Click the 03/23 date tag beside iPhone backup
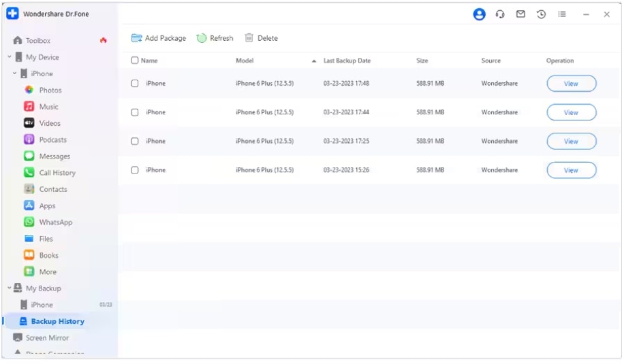This screenshot has height=364, width=622. pyautogui.click(x=106, y=305)
